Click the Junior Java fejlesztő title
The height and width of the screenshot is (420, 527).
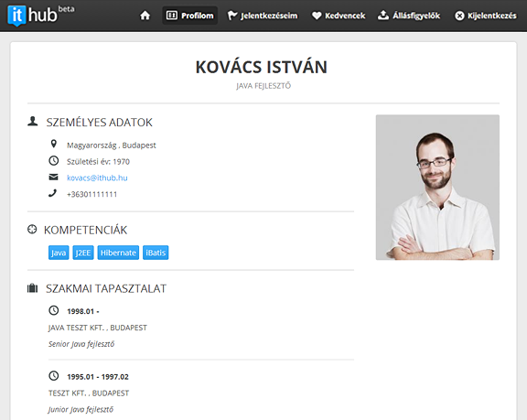pos(81,410)
